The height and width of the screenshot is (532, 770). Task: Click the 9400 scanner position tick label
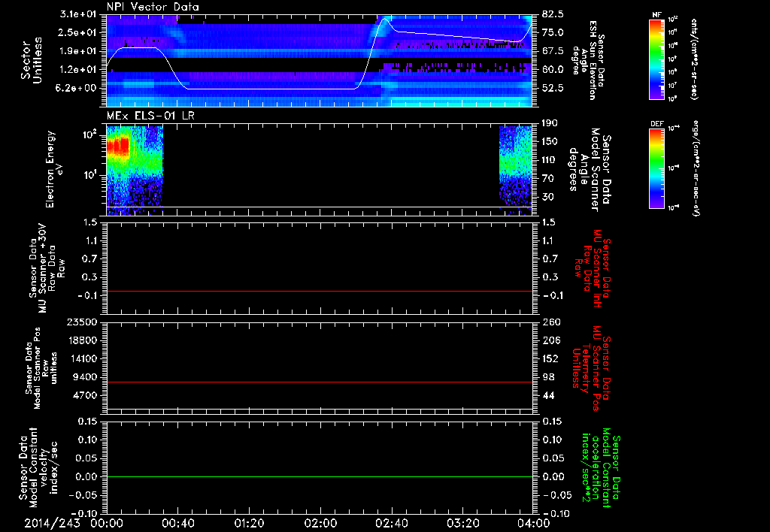coord(86,377)
